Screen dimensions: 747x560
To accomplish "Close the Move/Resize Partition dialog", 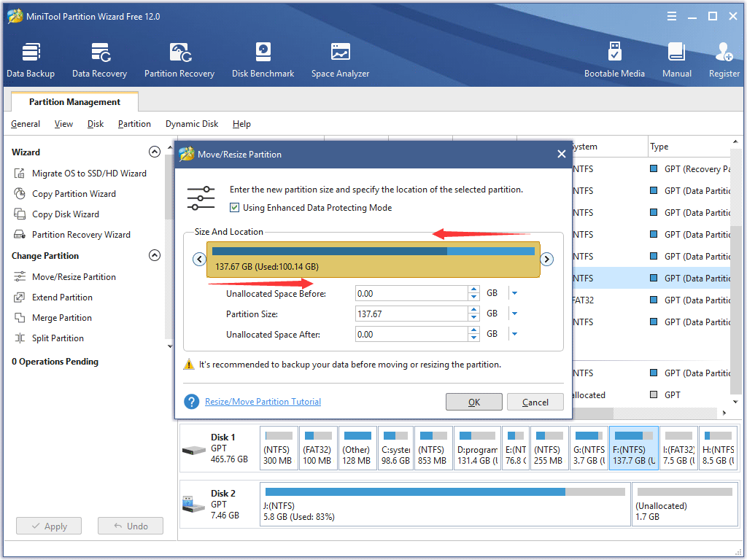I will pos(562,155).
